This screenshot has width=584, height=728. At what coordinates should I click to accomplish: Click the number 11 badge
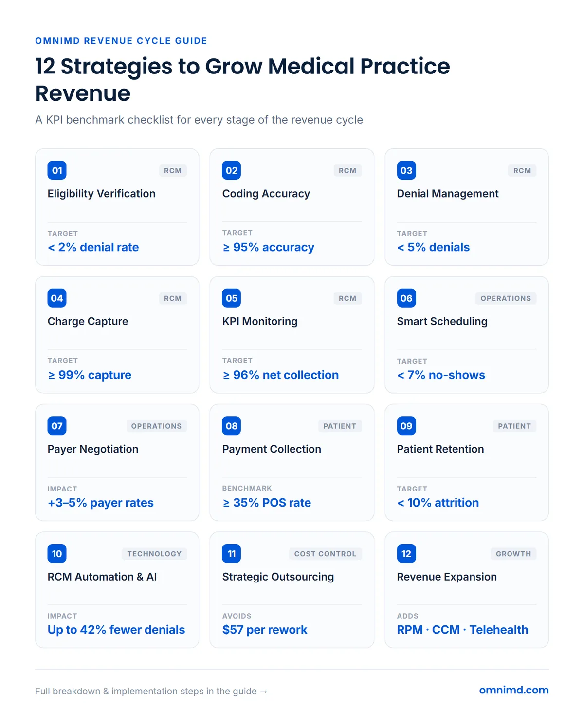point(232,553)
